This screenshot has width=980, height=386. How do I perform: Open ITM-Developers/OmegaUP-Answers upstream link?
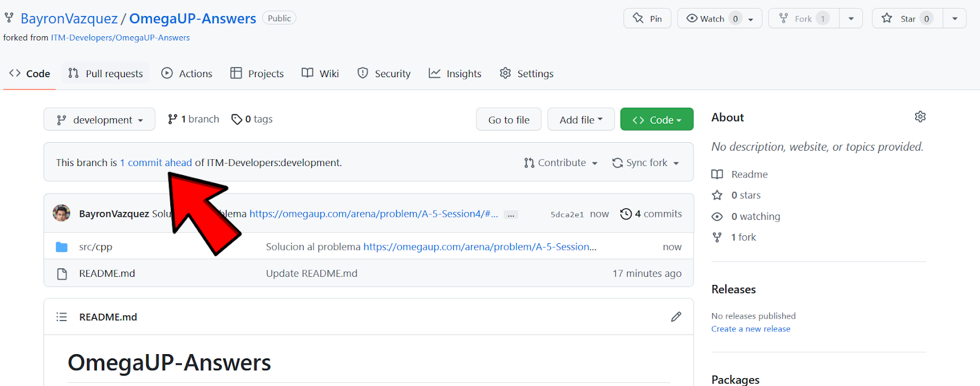(120, 37)
